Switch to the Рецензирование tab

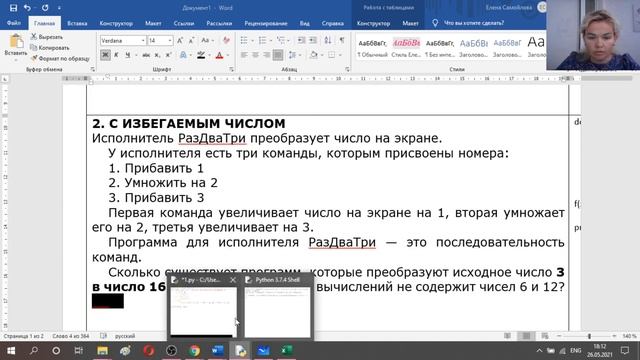pos(266,23)
